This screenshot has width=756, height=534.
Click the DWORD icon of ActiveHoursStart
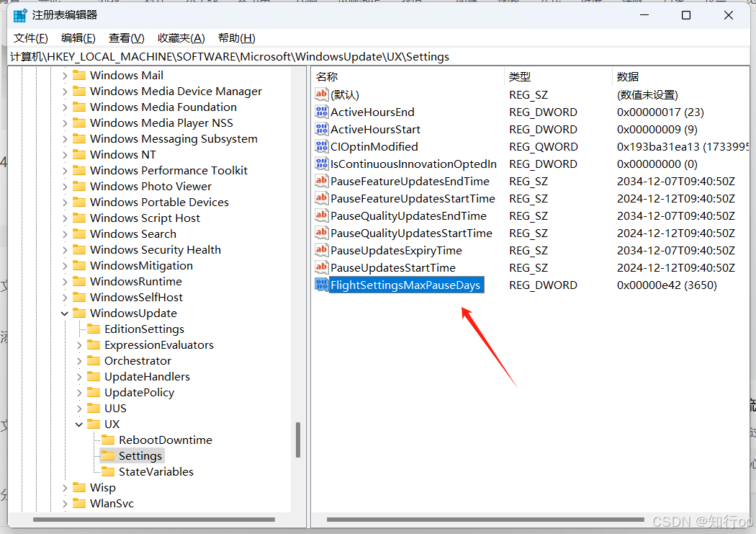tap(322, 129)
